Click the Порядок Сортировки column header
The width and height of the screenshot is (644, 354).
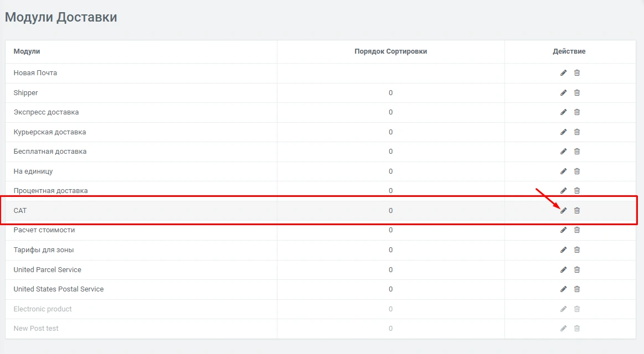tap(390, 51)
